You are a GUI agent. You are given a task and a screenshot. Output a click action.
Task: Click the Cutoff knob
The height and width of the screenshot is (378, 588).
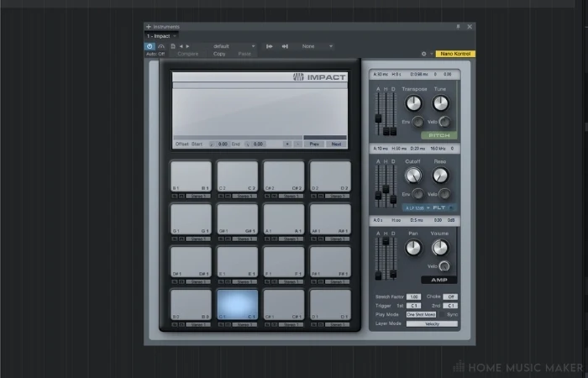(413, 175)
